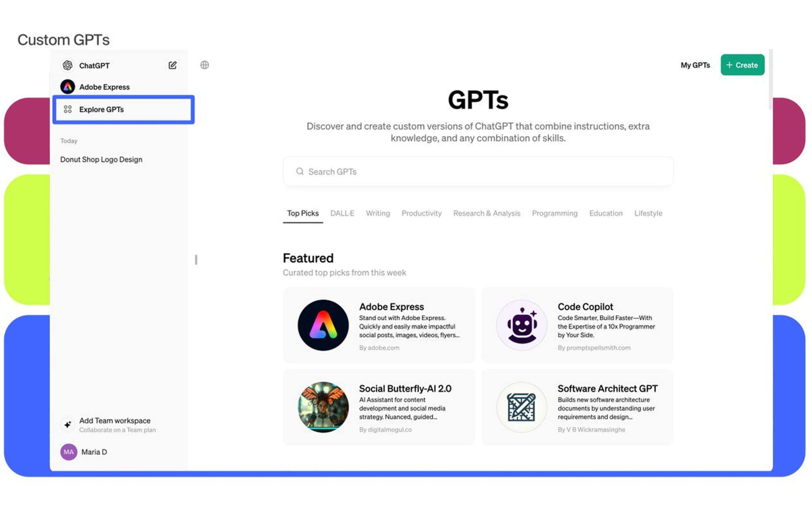812x508 pixels.
Task: Click 'By adobe.com' author text
Action: click(379, 348)
